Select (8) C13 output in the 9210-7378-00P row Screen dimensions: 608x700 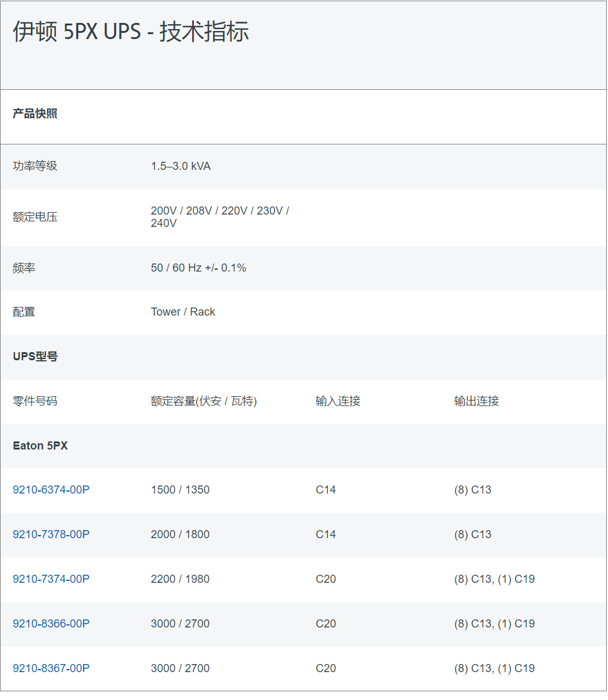[473, 534]
